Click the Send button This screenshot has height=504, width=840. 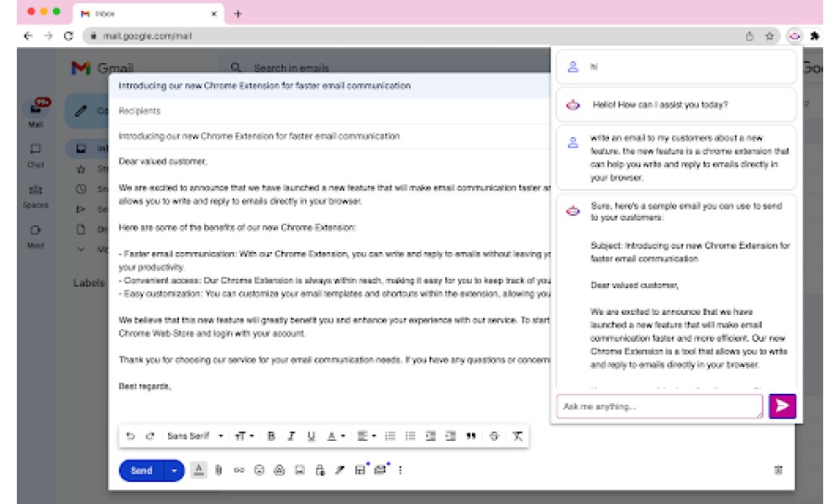pos(141,470)
